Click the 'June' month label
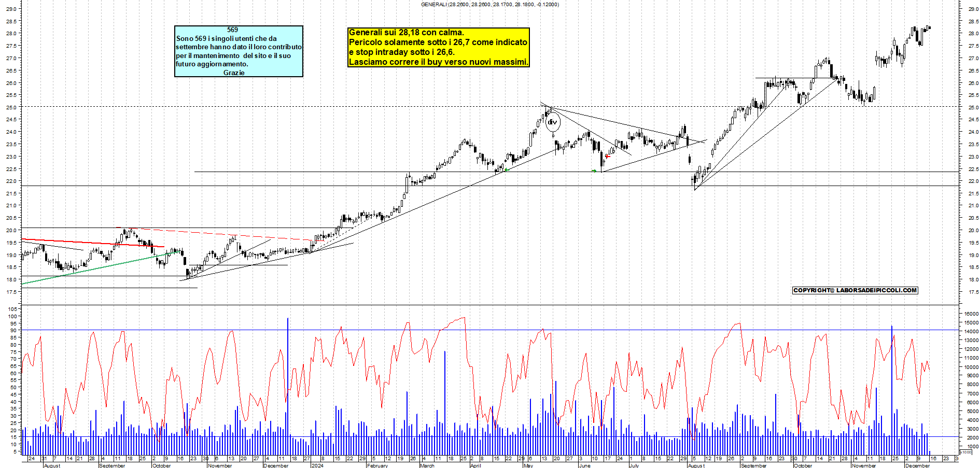The width and height of the screenshot is (980, 468). click(x=584, y=465)
